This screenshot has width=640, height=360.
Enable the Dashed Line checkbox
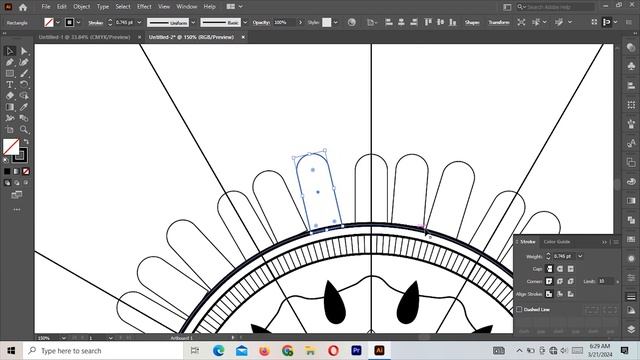[519, 309]
